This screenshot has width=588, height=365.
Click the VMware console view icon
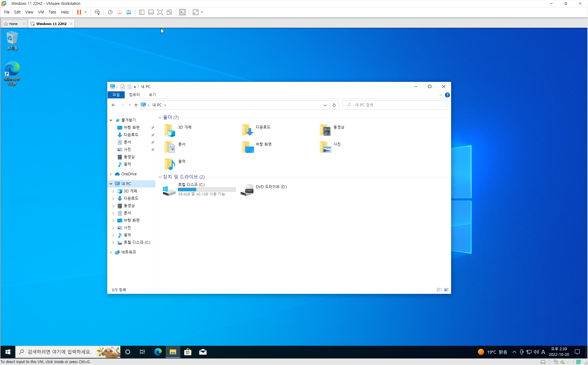click(x=182, y=12)
